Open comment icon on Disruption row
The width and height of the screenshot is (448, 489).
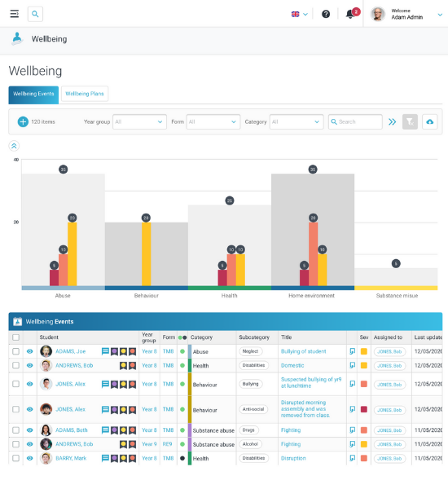pyautogui.click(x=352, y=458)
